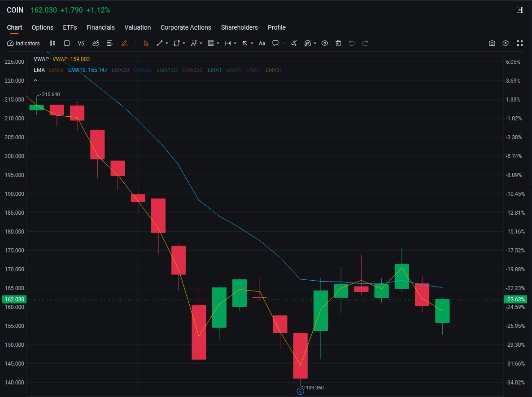The width and height of the screenshot is (532, 397).
Task: Click the VWAP: 159.003 legend value
Action: coord(71,59)
